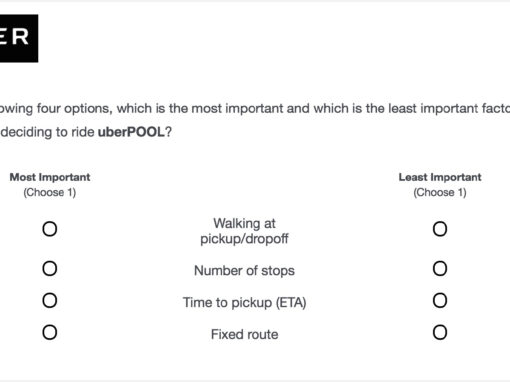Select Most Important for Fixed route
510x382 pixels.
point(50,332)
